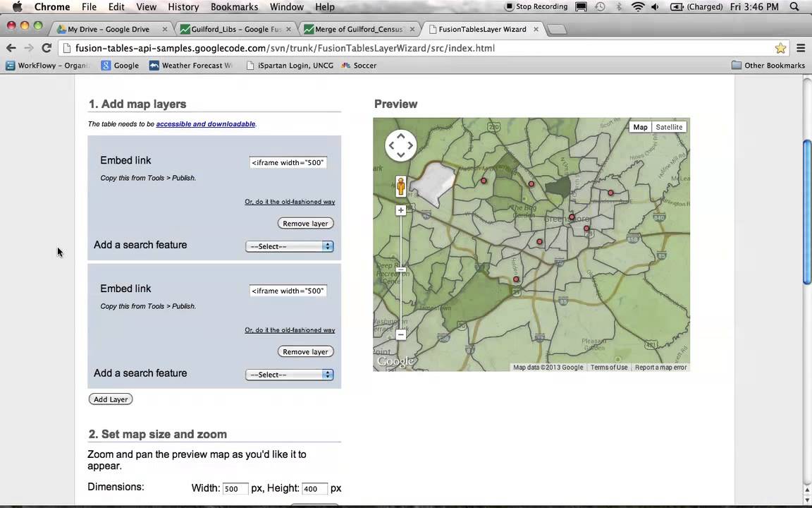Click Stop Recording in menu bar
812x508 pixels.
[536, 7]
